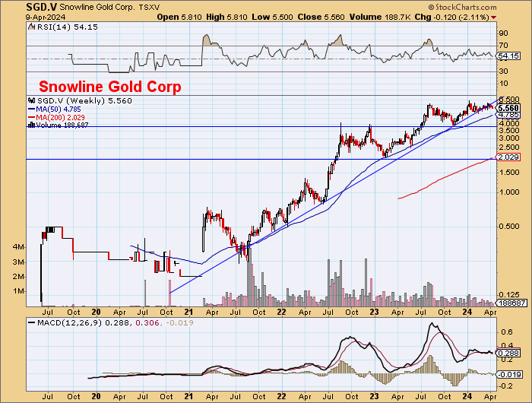This screenshot has width=532, height=403.
Task: Click the 0.500 price axis label
Action: 509,227
